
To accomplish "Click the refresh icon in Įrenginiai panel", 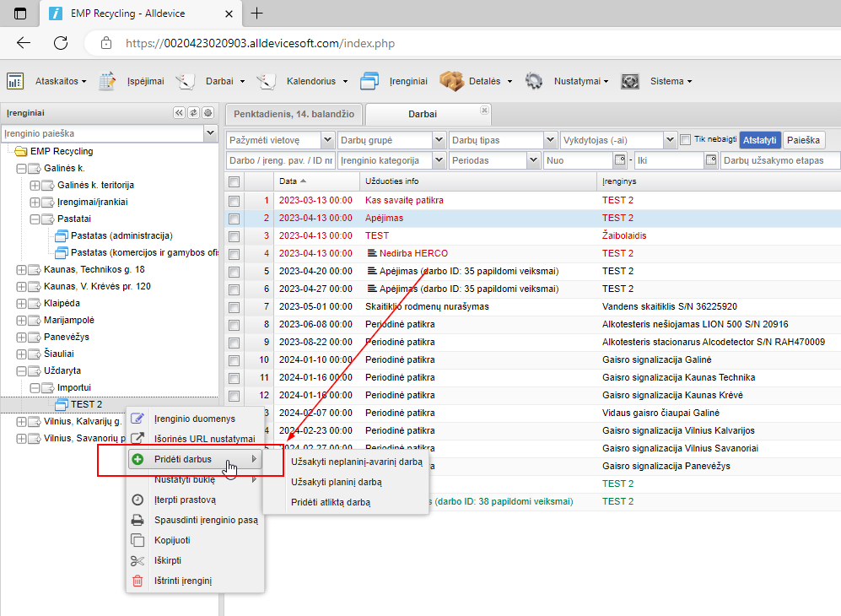I will coord(193,112).
